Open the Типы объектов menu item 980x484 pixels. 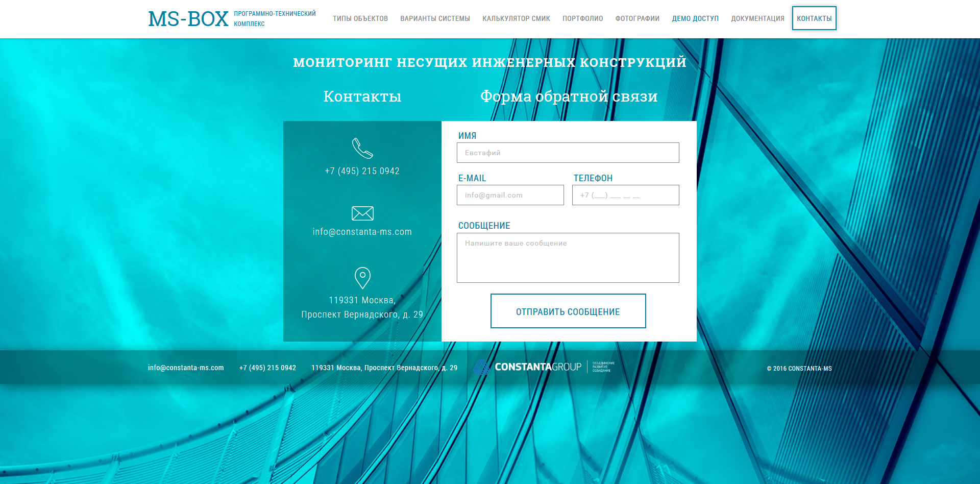[x=360, y=19]
